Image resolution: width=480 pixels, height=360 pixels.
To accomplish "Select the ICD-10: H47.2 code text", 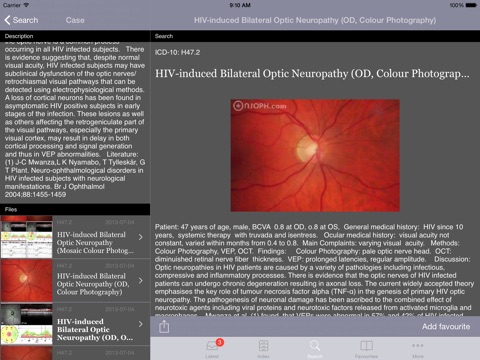I will 177,52.
